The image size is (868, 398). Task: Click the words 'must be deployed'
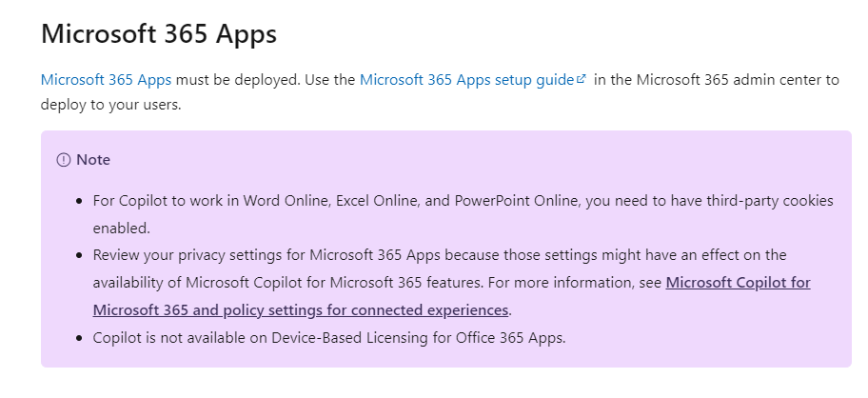(238, 80)
